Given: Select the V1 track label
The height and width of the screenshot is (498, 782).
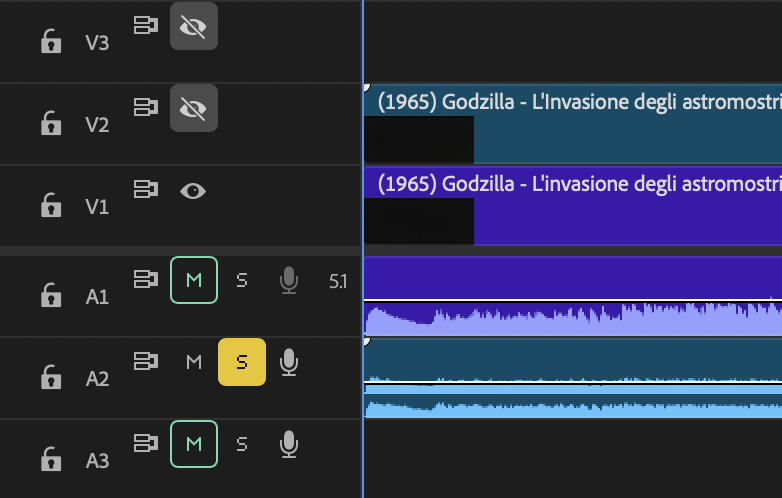Looking at the screenshot, I should 97,207.
